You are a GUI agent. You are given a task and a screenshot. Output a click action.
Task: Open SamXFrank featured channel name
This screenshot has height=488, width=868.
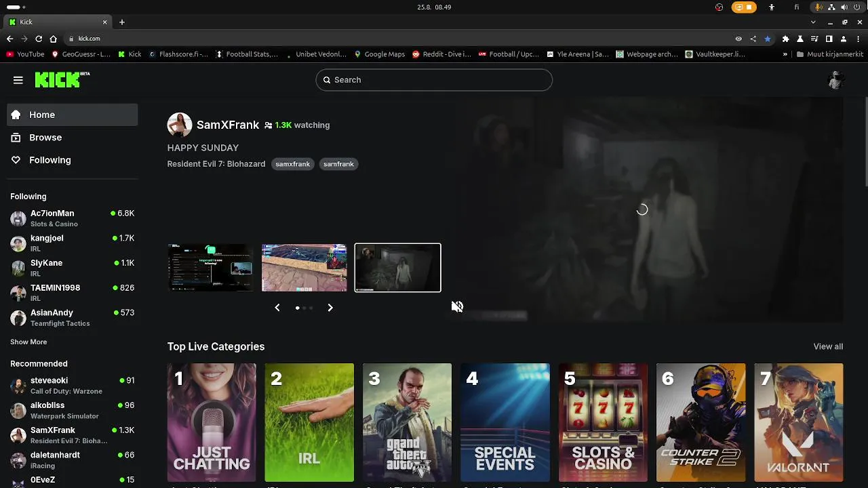click(228, 125)
